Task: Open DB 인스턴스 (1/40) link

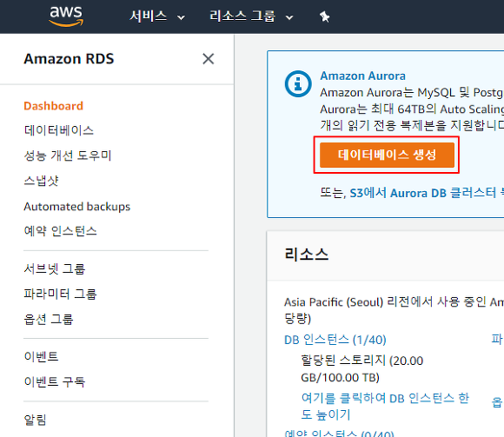Action: [335, 340]
